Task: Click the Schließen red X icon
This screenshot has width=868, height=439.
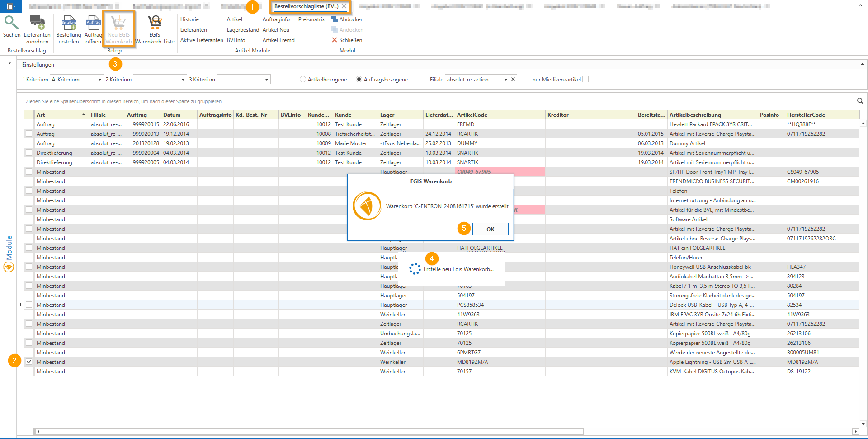Action: point(335,40)
